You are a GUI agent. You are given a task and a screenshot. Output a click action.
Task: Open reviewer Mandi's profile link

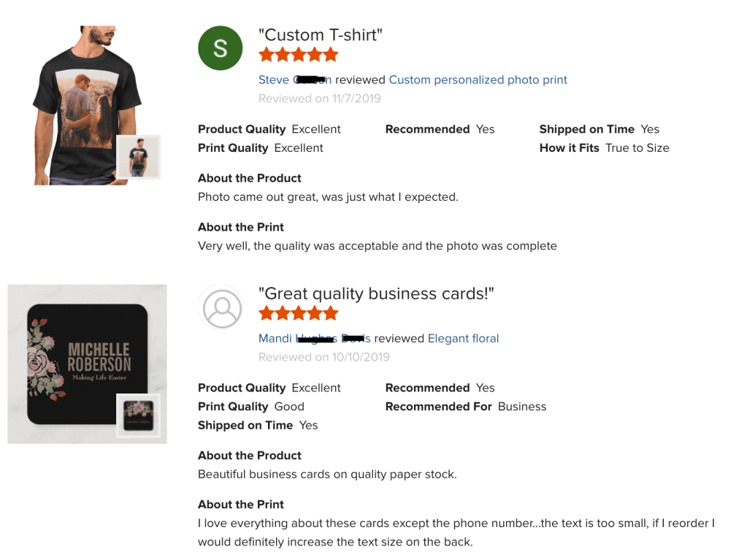[x=314, y=338]
